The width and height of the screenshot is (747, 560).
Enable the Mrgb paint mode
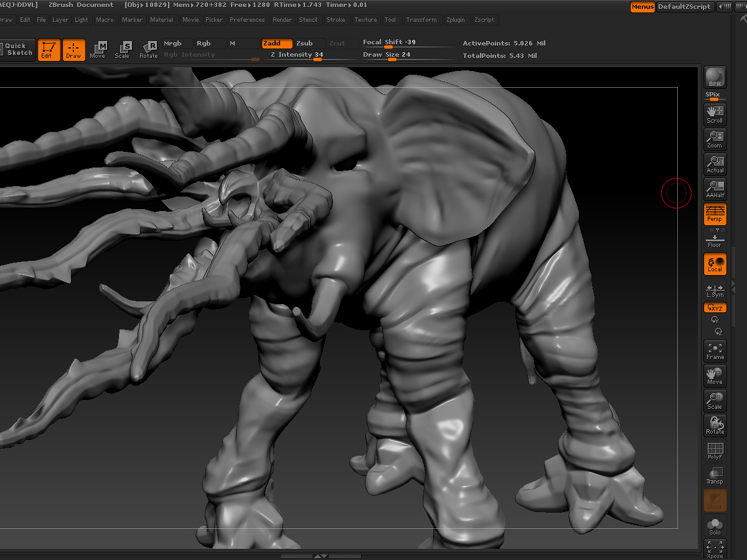point(176,44)
